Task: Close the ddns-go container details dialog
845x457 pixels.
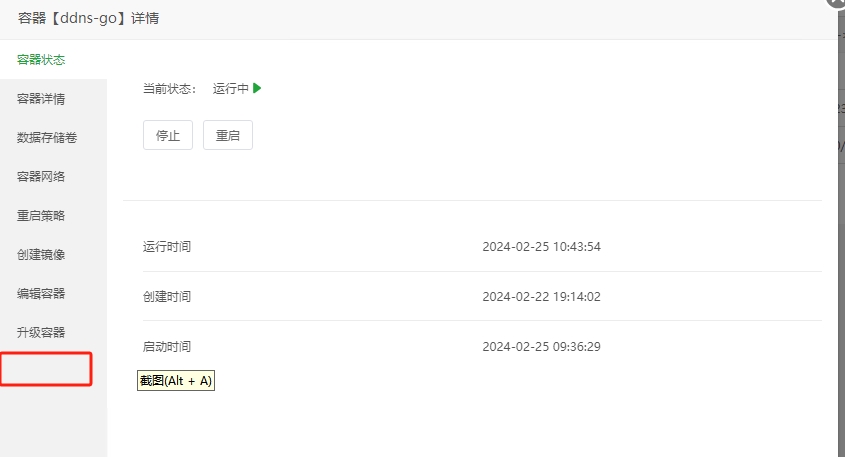Action: [837, 2]
